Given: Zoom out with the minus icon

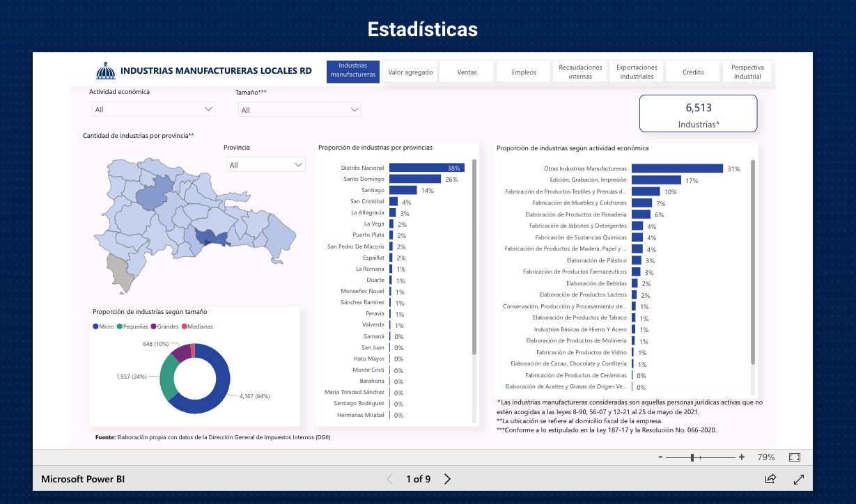Looking at the screenshot, I should click(x=660, y=457).
